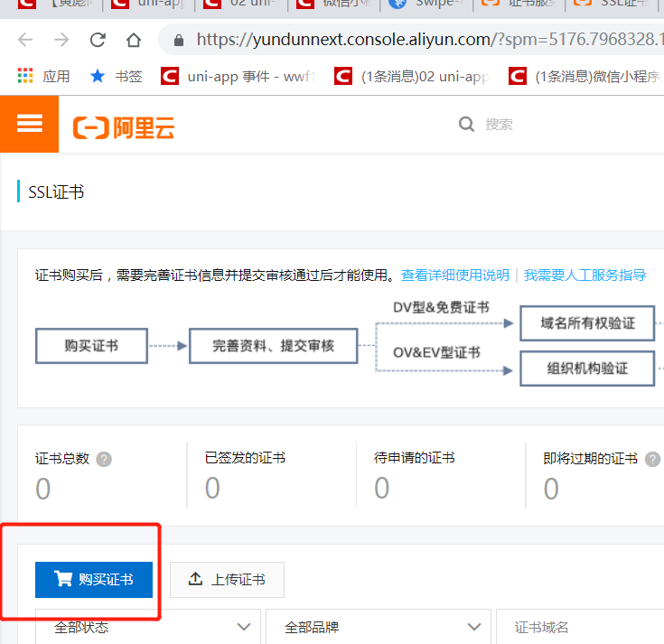Click the 待申请的证书 count
Image resolution: width=664 pixels, height=644 pixels.
click(x=381, y=488)
